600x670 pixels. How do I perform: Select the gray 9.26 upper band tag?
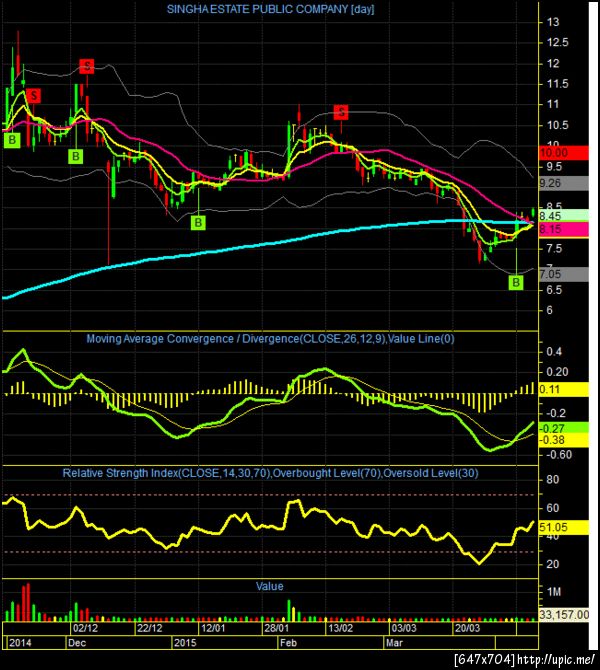click(x=563, y=183)
